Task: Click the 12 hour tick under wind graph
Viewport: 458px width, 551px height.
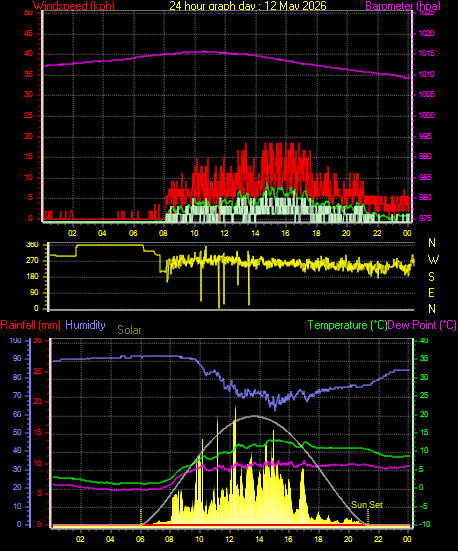Action: click(225, 233)
